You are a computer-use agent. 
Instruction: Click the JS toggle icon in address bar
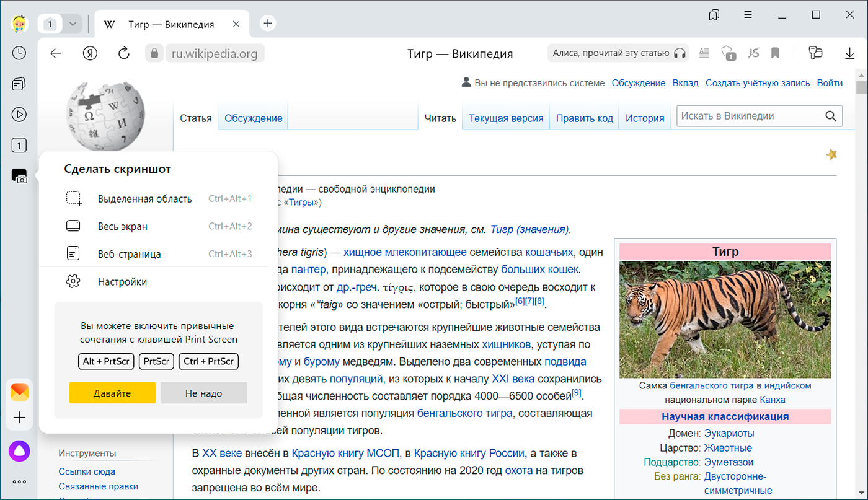click(753, 53)
